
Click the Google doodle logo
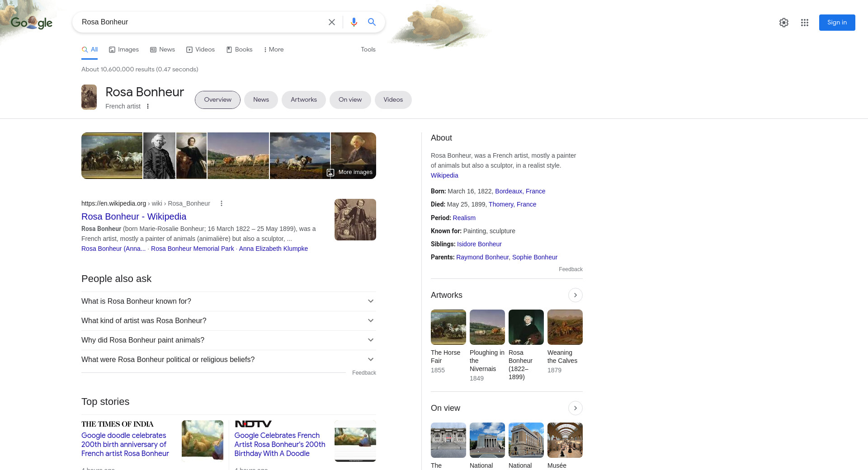(x=32, y=22)
